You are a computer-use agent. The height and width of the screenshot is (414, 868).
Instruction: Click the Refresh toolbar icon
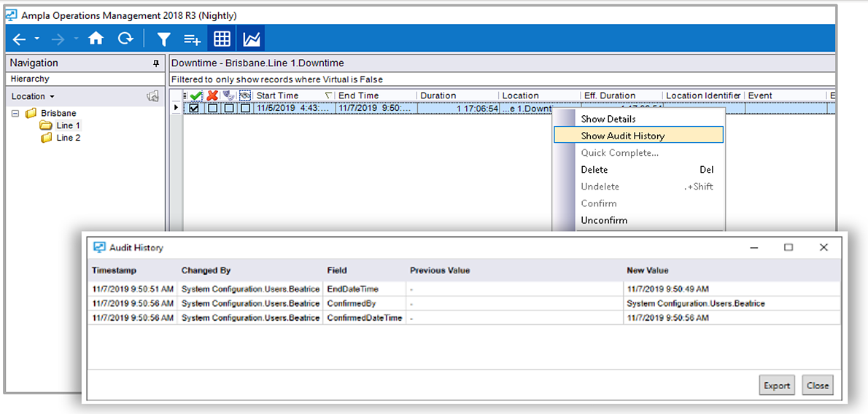pos(125,39)
